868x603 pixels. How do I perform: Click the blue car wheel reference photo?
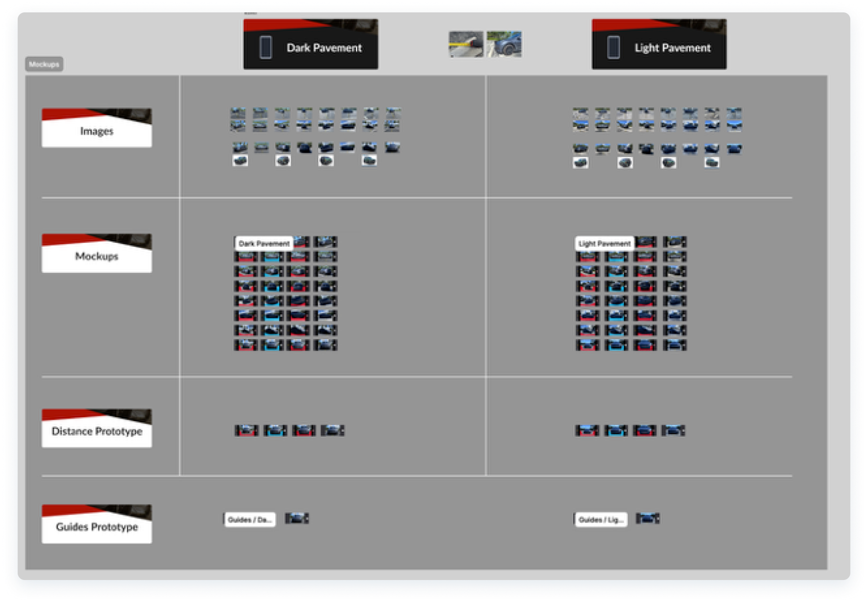(504, 44)
